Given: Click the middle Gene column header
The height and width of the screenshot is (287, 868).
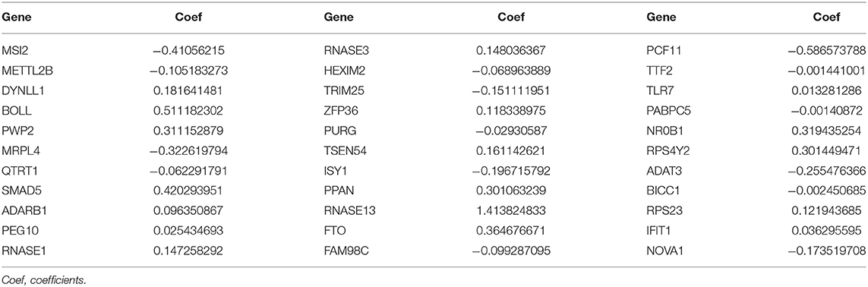Looking at the screenshot, I should (x=336, y=17).
